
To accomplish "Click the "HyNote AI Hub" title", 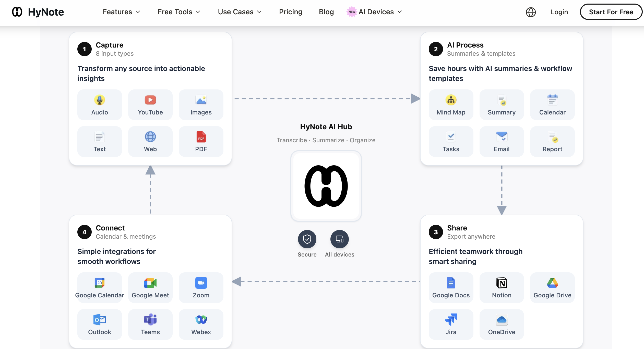I will click(x=326, y=127).
